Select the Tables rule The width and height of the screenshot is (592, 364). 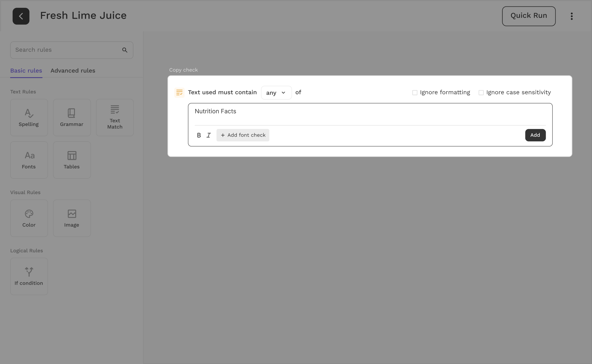(x=72, y=160)
